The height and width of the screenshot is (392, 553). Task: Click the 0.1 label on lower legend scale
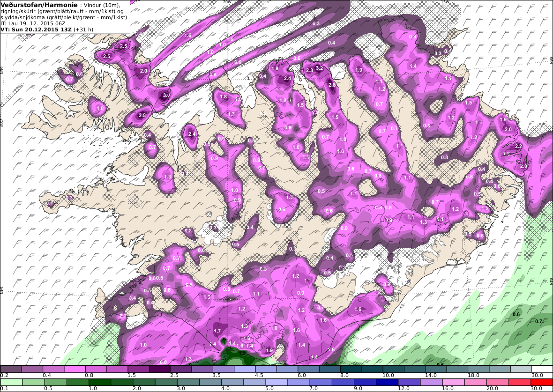(5, 388)
